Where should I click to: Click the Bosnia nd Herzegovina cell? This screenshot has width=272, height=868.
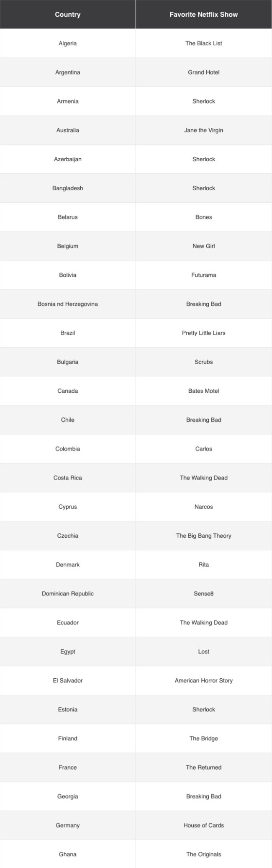point(68,304)
